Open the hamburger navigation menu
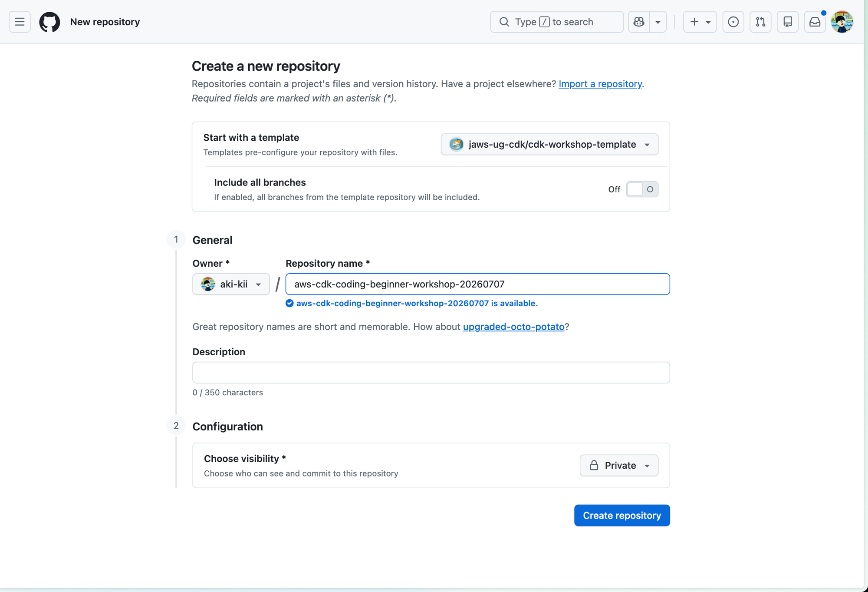The height and width of the screenshot is (592, 868). pyautogui.click(x=20, y=22)
